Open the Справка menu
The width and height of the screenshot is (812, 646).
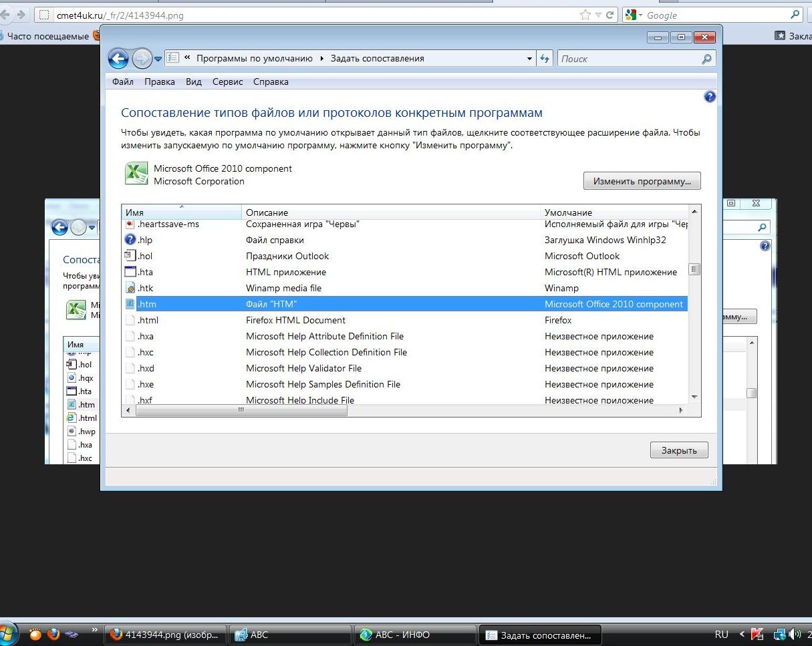271,82
